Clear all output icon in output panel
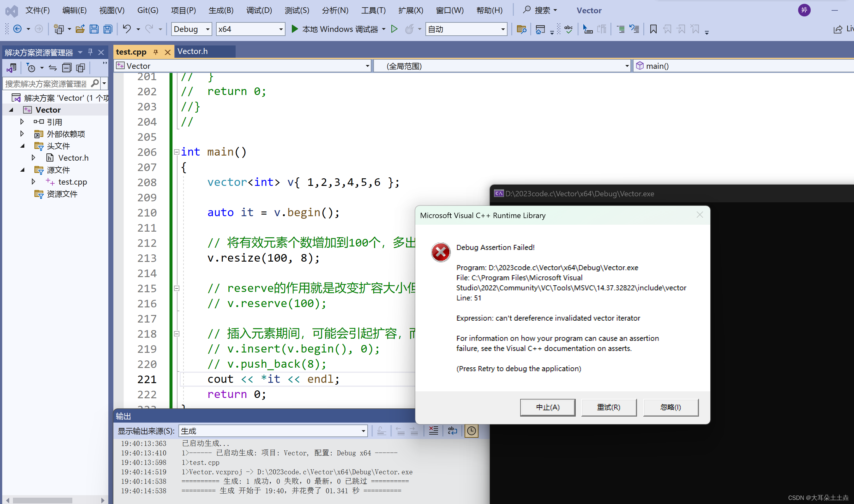The width and height of the screenshot is (854, 504). pos(433,431)
